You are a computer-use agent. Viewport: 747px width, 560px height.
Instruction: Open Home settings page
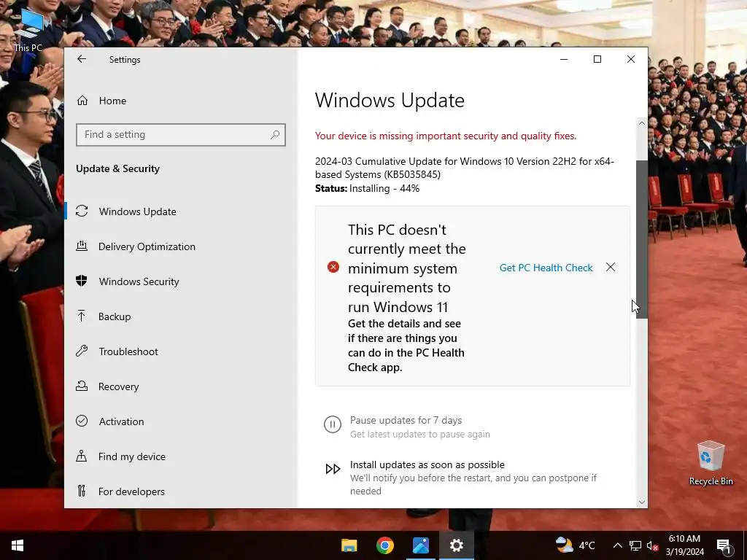click(x=112, y=101)
